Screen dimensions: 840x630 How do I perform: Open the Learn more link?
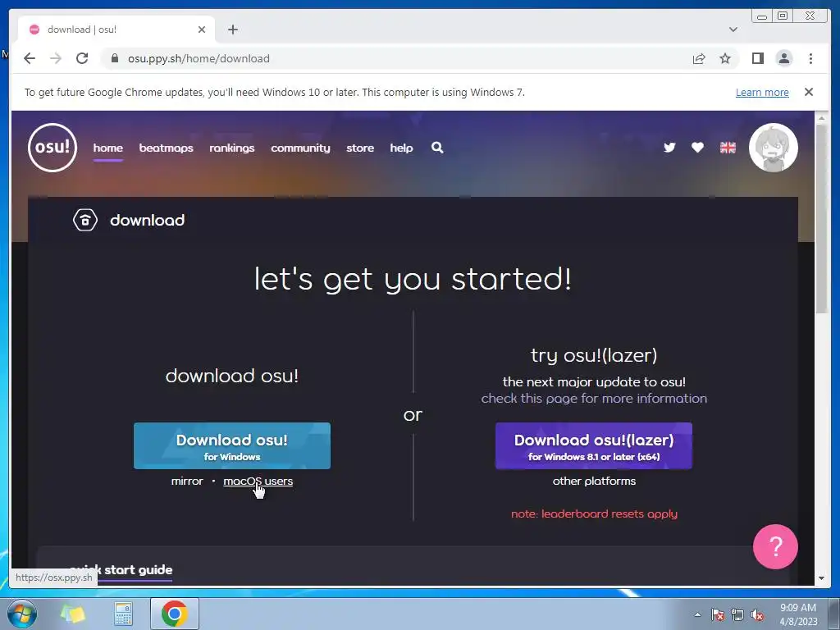click(x=762, y=92)
